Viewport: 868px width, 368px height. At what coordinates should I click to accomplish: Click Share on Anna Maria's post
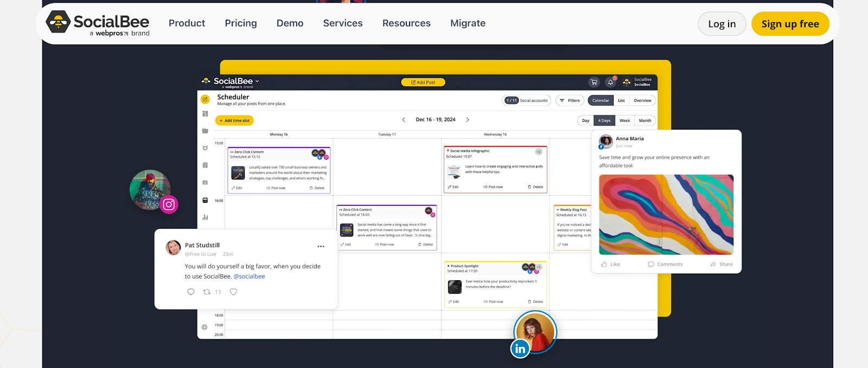(722, 264)
